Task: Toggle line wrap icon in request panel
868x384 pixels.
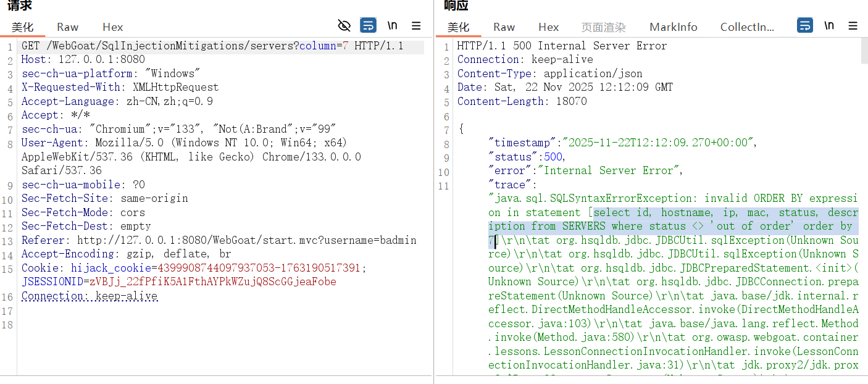Action: [368, 25]
